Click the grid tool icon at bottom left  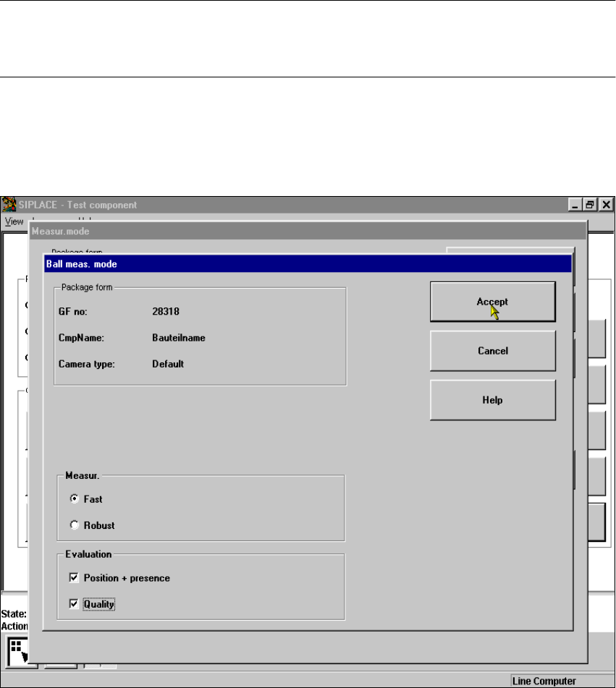point(18,652)
